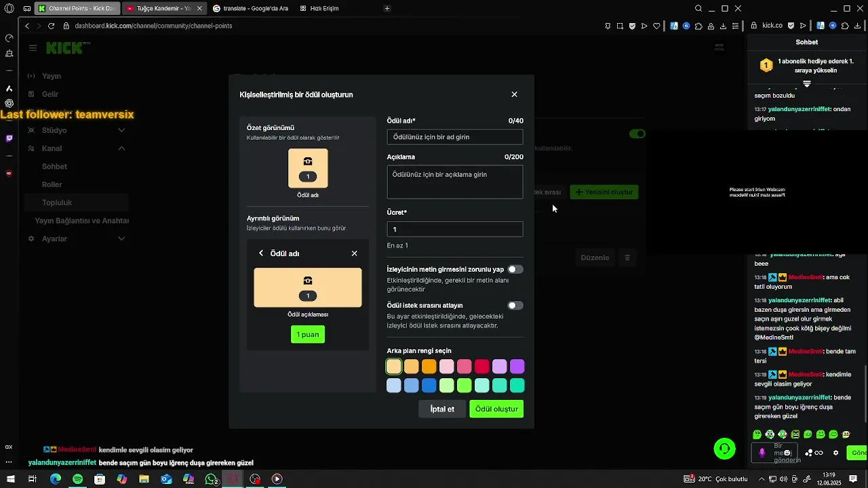Expand pinned gift leaderboard in chat
Viewport: 868px width, 488px height.
coord(807,85)
